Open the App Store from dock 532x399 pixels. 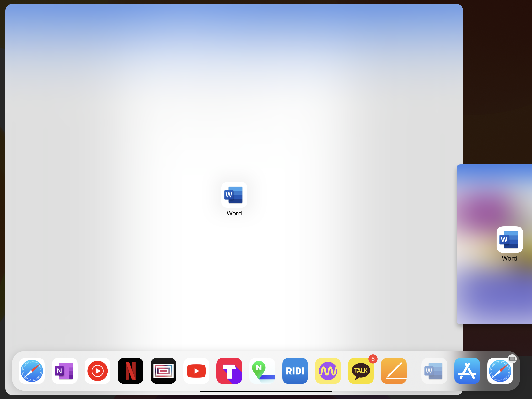(x=467, y=371)
